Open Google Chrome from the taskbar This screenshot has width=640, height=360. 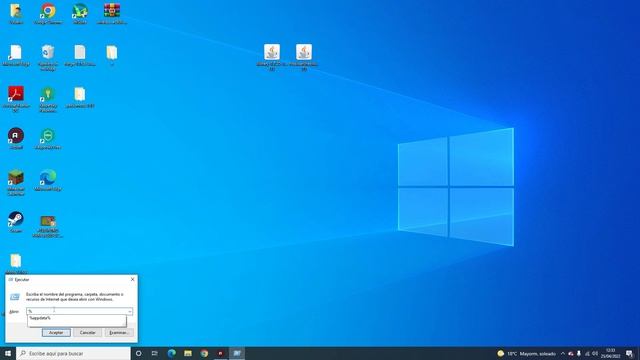(204, 353)
